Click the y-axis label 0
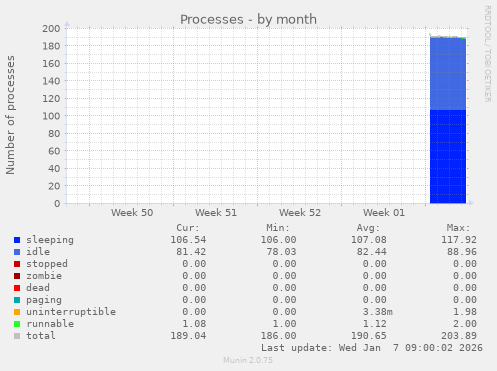Viewport: 497px width, 371px height. coord(57,203)
